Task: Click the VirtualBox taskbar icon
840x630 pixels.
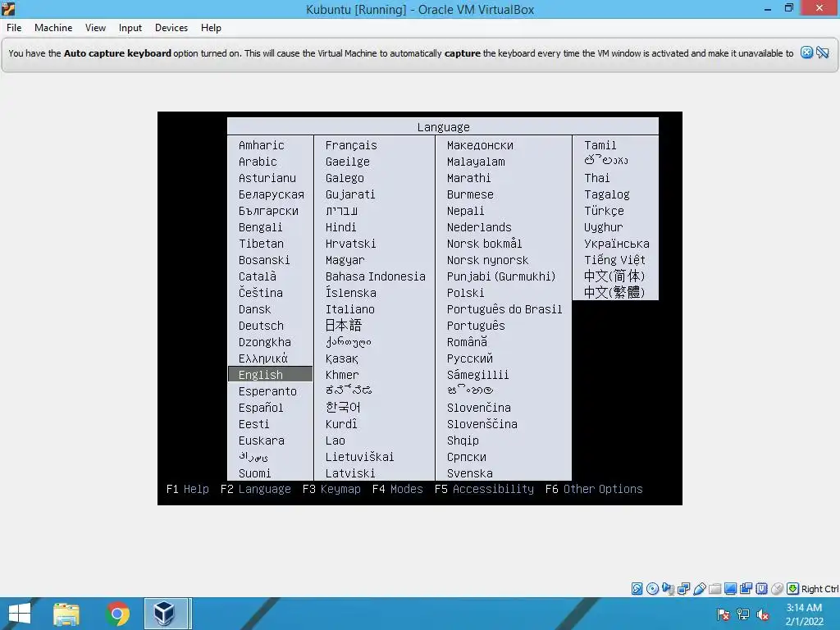Action: [x=166, y=614]
